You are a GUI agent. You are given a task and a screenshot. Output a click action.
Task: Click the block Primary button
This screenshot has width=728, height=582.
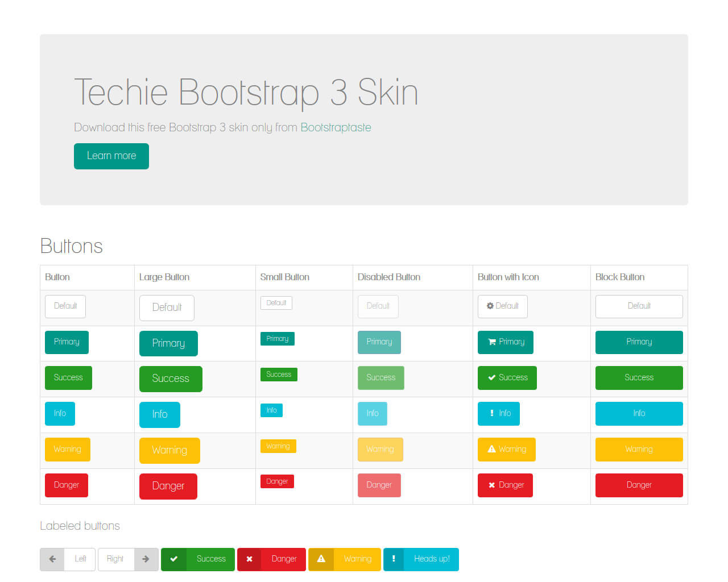639,342
